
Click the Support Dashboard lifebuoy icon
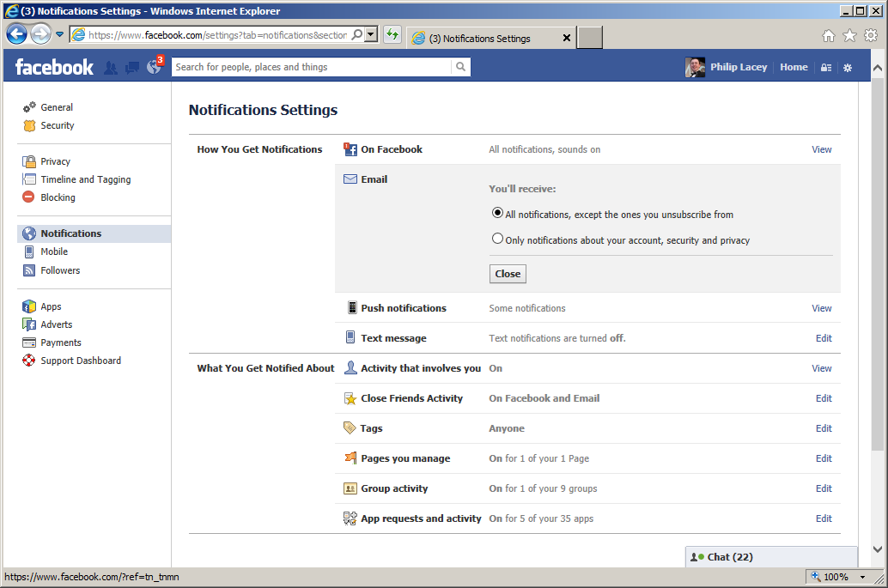(29, 361)
